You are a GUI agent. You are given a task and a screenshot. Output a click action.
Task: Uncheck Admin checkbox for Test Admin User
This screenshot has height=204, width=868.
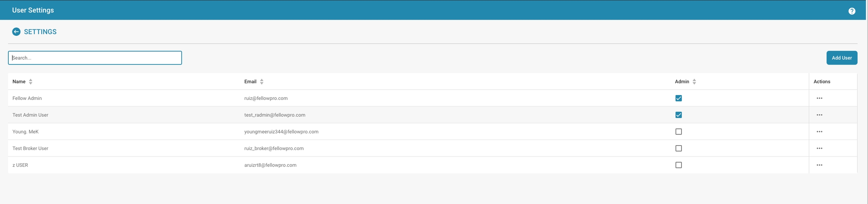(679, 115)
